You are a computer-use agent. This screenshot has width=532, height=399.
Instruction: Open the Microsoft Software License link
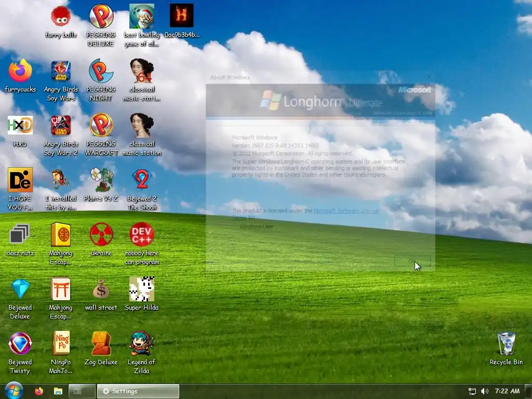[x=345, y=211]
